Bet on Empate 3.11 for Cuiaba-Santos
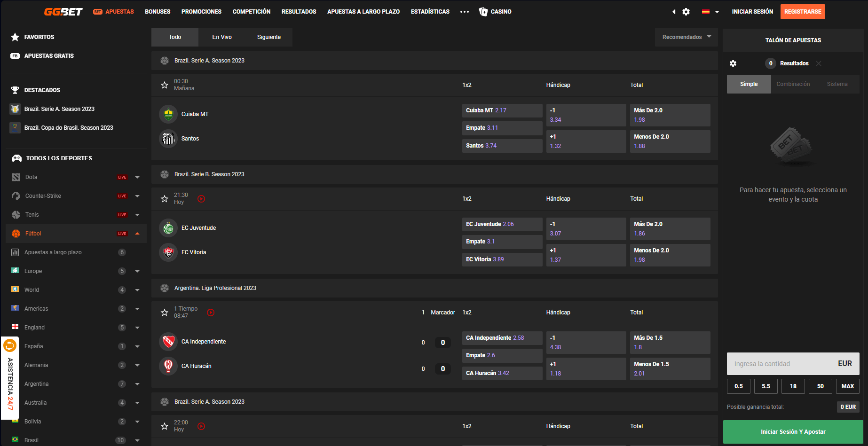The height and width of the screenshot is (446, 868). click(x=502, y=128)
